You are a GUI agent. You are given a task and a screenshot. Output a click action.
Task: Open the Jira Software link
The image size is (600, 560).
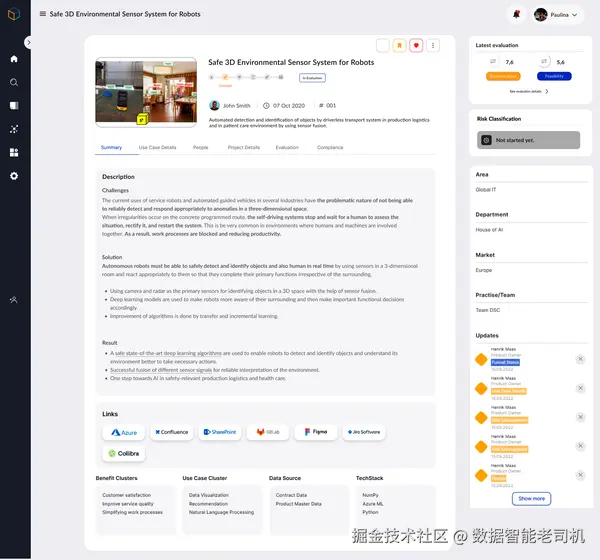(x=364, y=432)
